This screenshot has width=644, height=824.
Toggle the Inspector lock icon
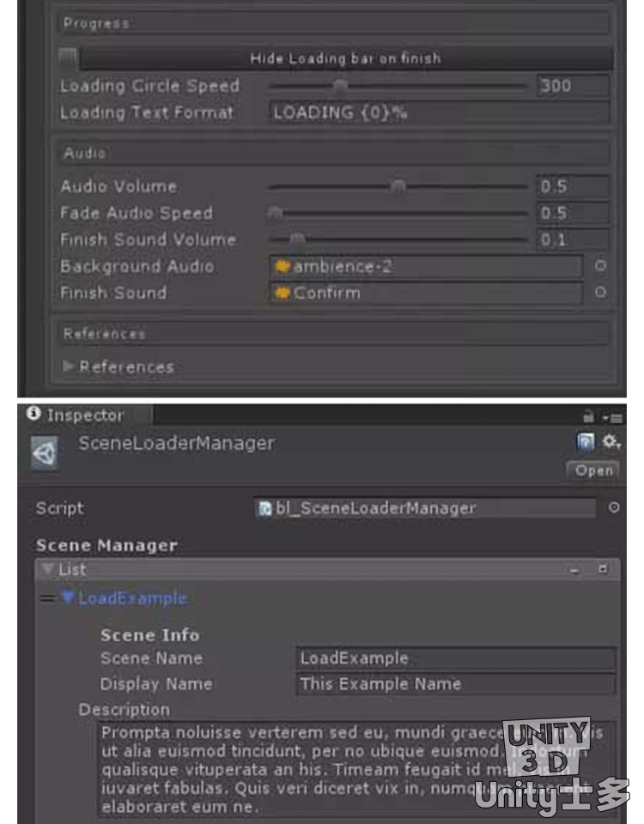pyautogui.click(x=588, y=417)
